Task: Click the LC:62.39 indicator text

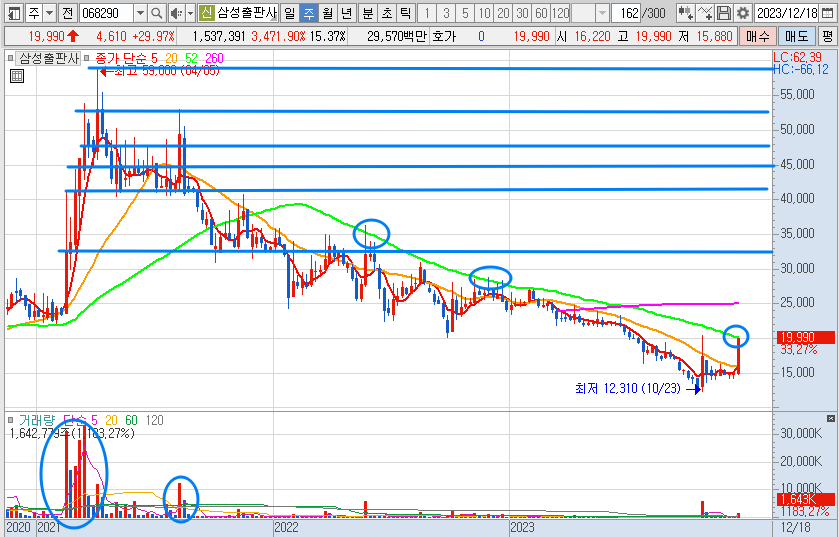Action: point(797,57)
